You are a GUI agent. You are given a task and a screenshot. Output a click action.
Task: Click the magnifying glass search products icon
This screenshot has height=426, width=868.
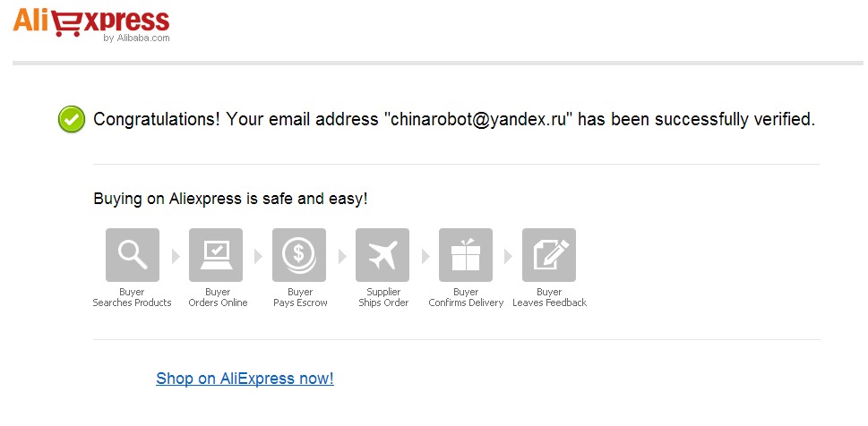[x=133, y=255]
